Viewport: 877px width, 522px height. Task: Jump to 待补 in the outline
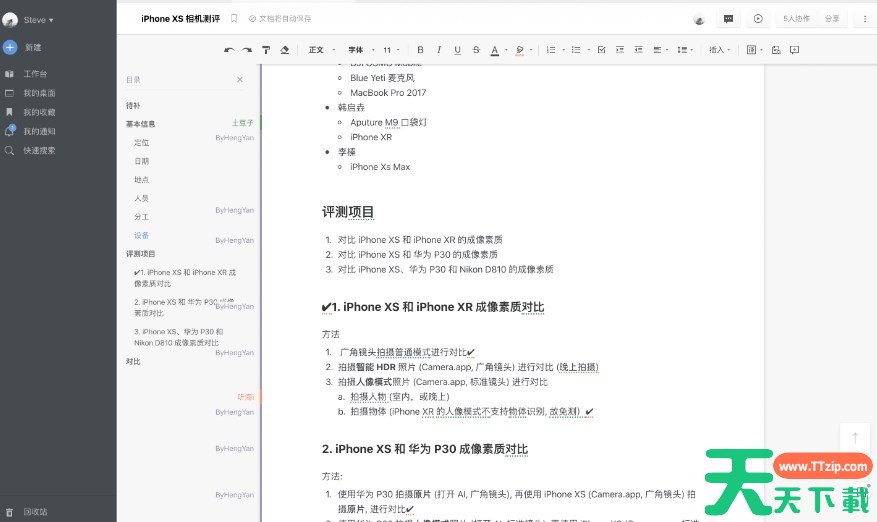pyautogui.click(x=133, y=106)
